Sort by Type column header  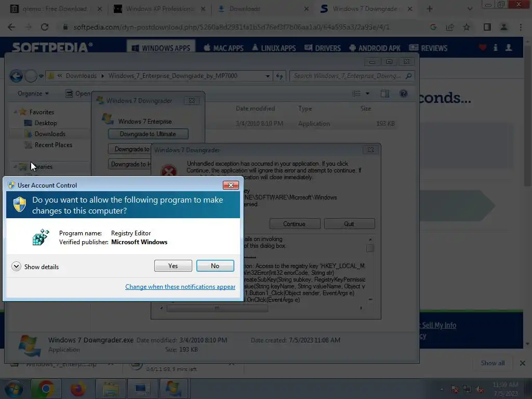[305, 109]
